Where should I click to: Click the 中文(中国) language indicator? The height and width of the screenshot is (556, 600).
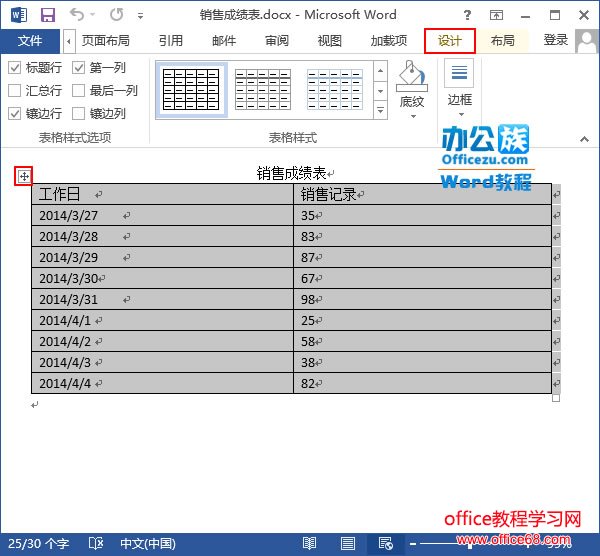coord(148,544)
